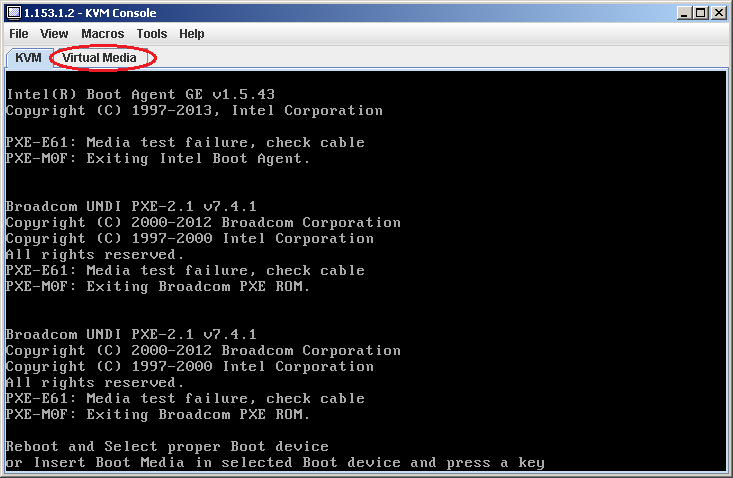Image resolution: width=733 pixels, height=478 pixels.
Task: Maximize the KVM Console window
Action: [x=701, y=13]
